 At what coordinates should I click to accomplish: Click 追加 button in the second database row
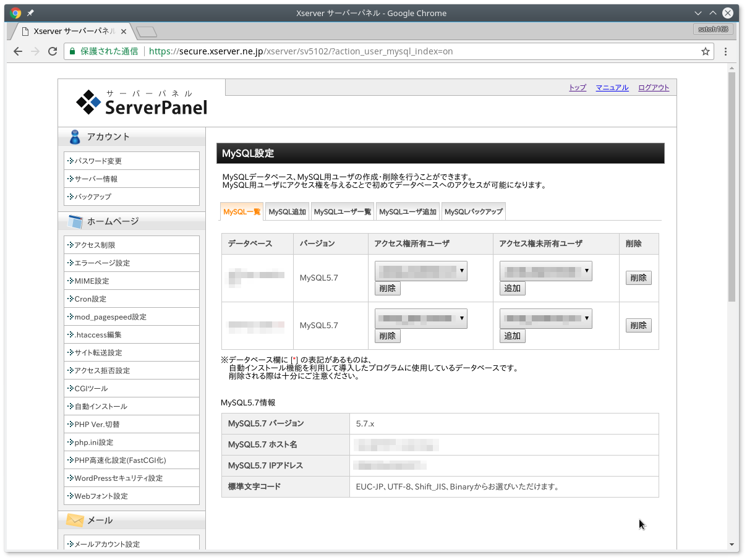tap(513, 336)
